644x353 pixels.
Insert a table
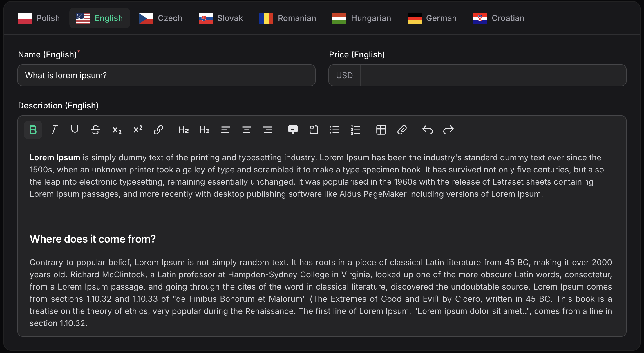(381, 130)
